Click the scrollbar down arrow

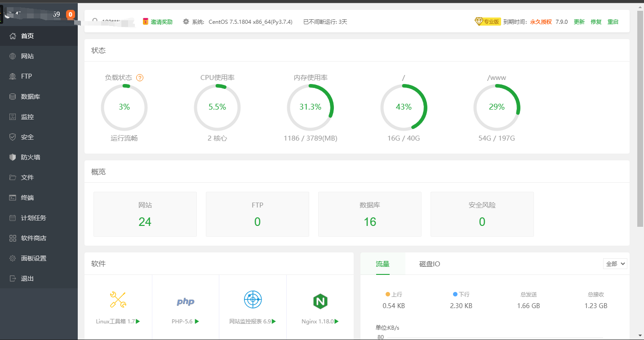pyautogui.click(x=640, y=336)
